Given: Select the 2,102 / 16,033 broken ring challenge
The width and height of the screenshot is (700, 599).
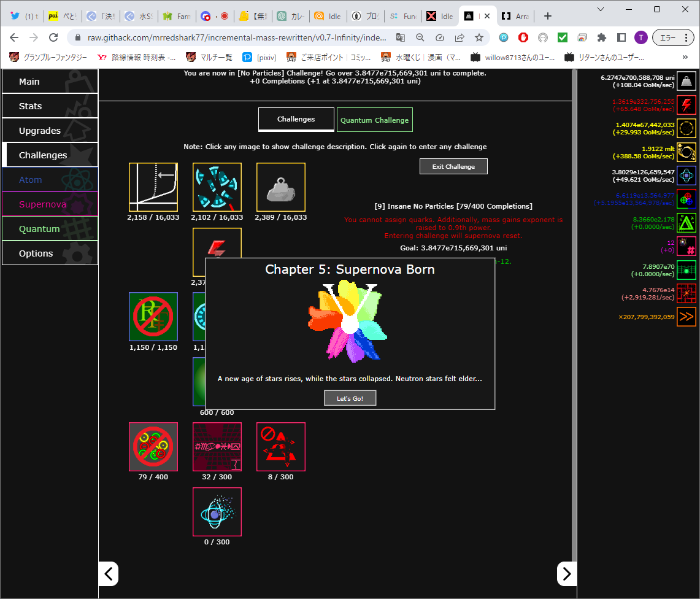Looking at the screenshot, I should 217,187.
